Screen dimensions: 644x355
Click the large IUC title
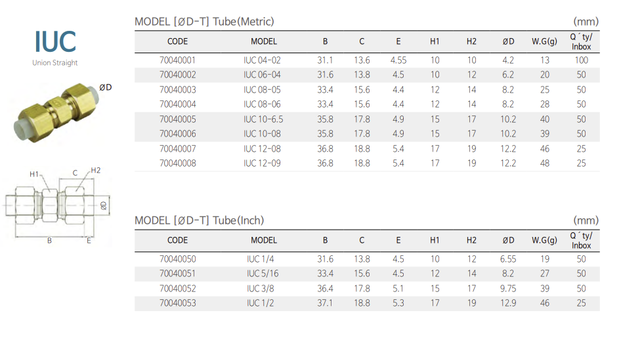55,41
